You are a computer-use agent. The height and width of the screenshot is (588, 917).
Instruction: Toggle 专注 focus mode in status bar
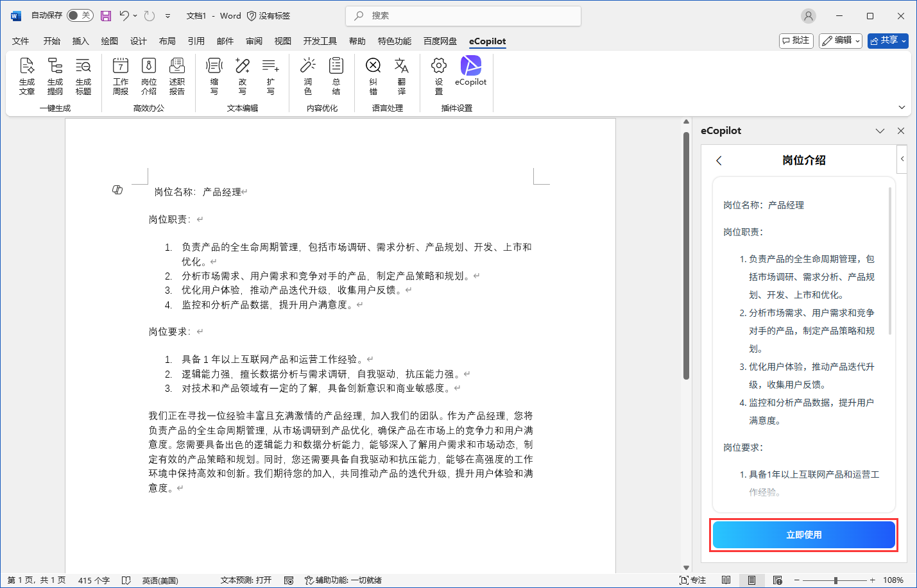(x=692, y=580)
